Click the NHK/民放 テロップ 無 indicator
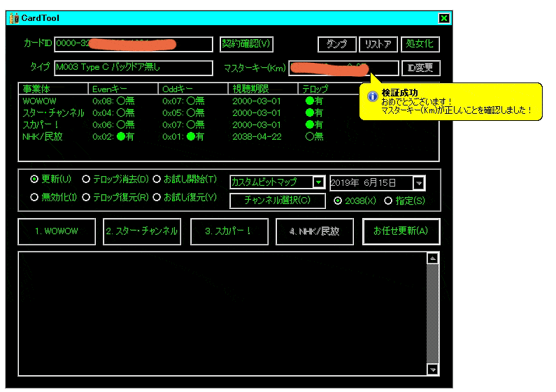This screenshot has height=392, width=556. click(x=314, y=137)
